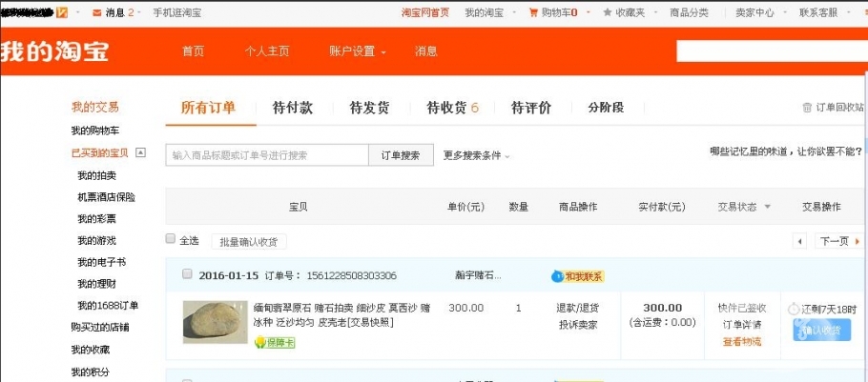The height and width of the screenshot is (382, 868).
Task: Click the shopping cart icon
Action: 533,12
